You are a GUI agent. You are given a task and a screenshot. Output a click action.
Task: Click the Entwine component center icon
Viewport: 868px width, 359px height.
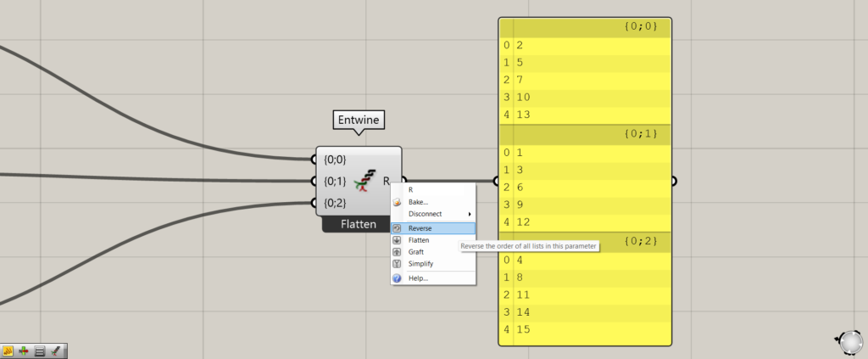[363, 180]
